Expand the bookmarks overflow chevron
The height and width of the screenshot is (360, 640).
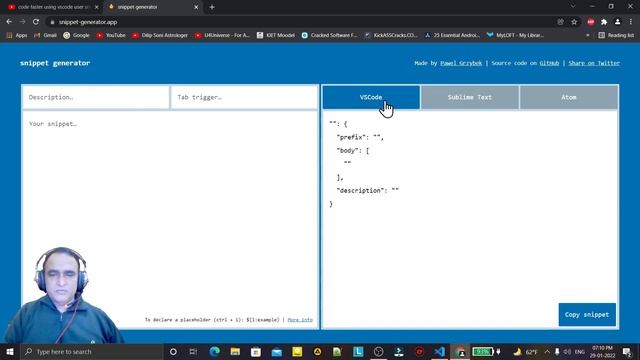[x=588, y=36]
